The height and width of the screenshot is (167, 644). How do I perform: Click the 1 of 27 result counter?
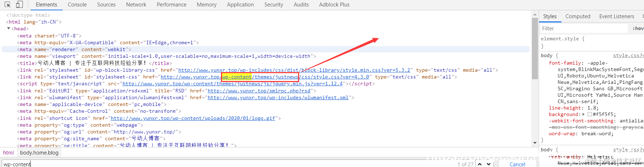click(465, 164)
